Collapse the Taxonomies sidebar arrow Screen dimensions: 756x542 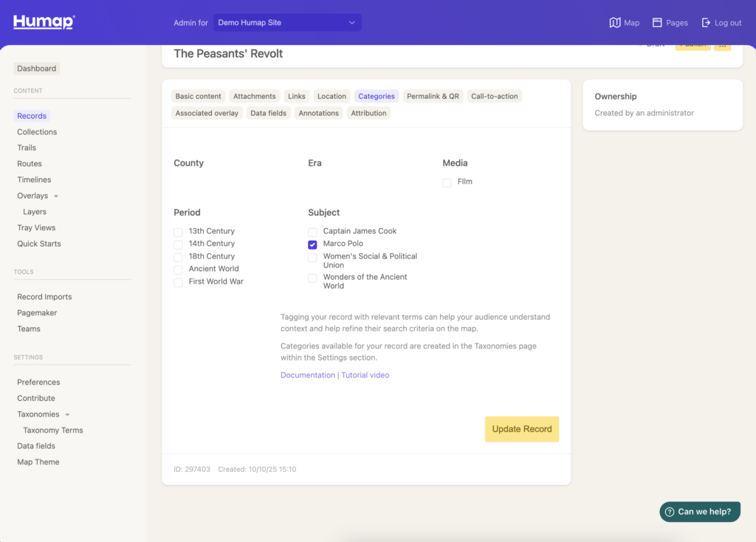click(67, 415)
